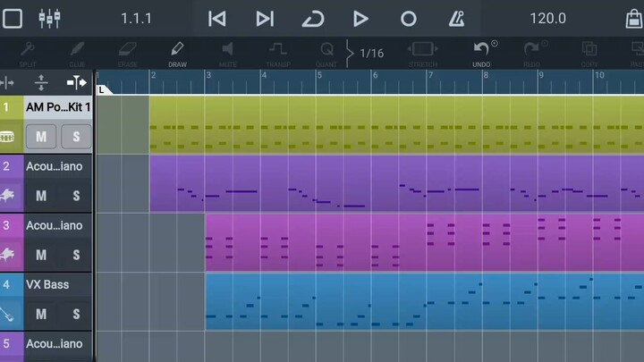Viewport: 644px width, 362px height.
Task: Click the bass guitar icon on track 4
Action: pos(9,314)
